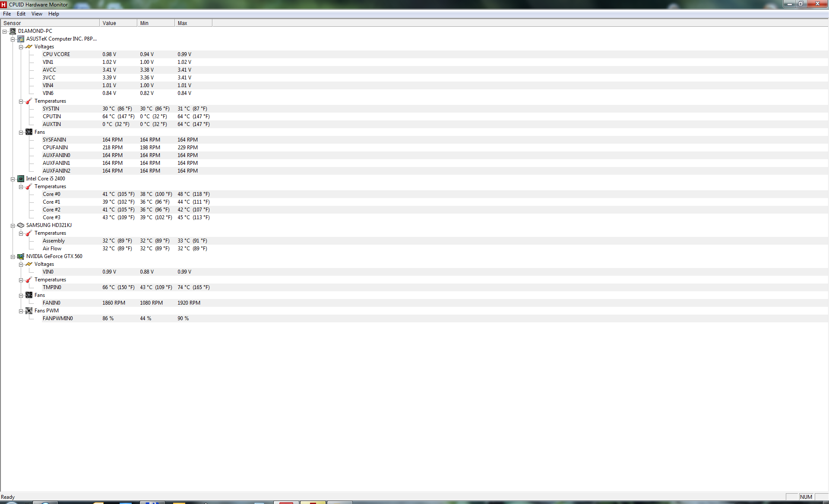Select the VIN4 voltage row
This screenshot has width=829, height=504.
pos(435,85)
